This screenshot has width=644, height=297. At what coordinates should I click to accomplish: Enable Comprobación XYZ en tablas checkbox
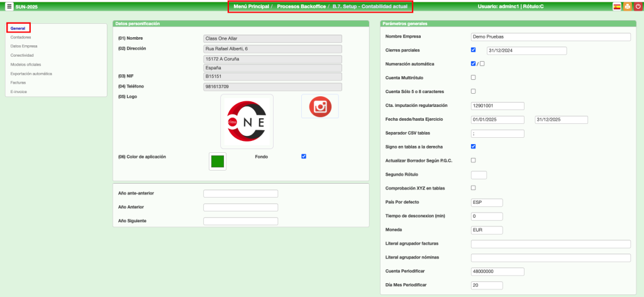(x=474, y=188)
